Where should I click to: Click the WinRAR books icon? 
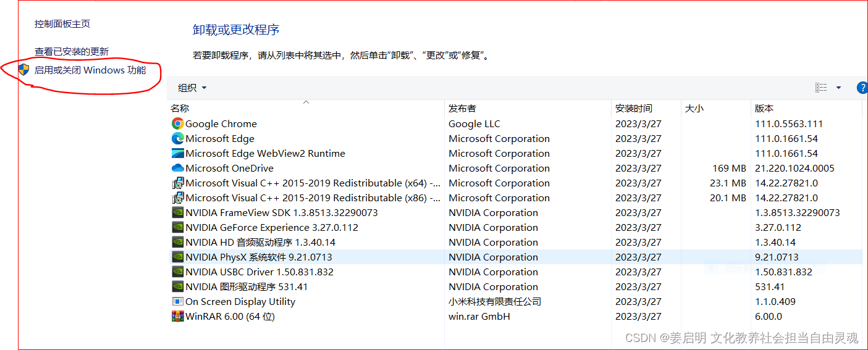click(178, 316)
